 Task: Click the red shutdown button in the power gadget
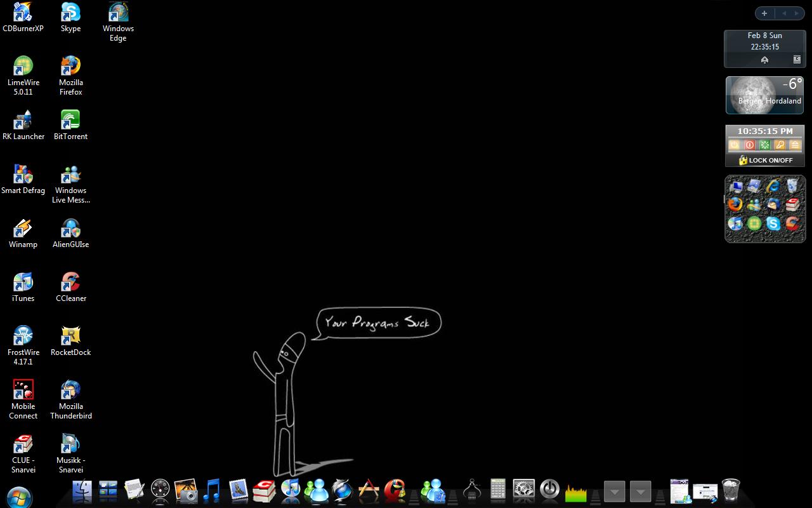click(x=749, y=145)
